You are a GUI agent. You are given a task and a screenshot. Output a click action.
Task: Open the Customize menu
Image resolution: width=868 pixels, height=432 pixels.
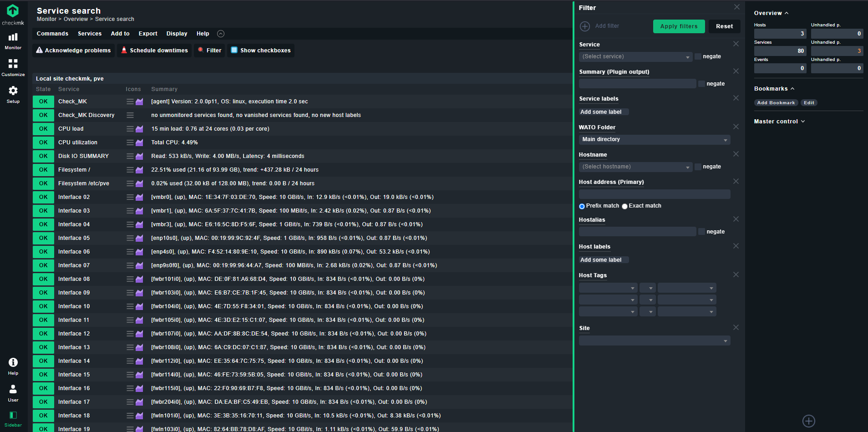[13, 67]
